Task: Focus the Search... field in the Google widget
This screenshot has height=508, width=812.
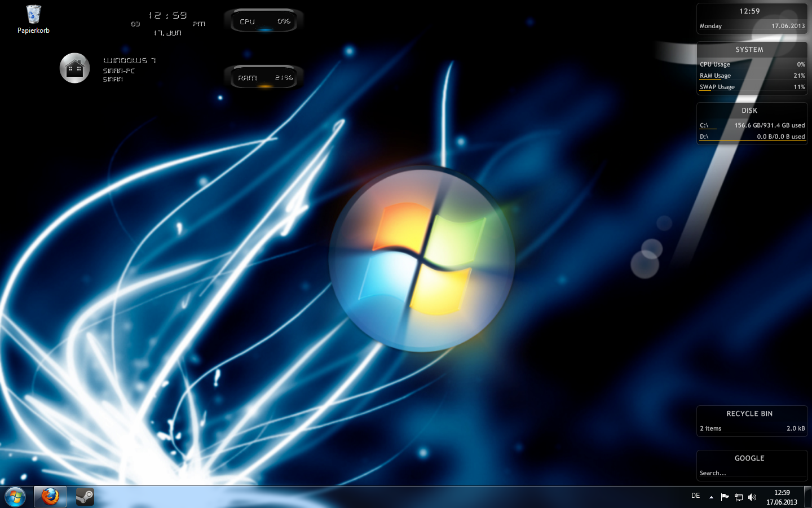Action: click(x=752, y=473)
